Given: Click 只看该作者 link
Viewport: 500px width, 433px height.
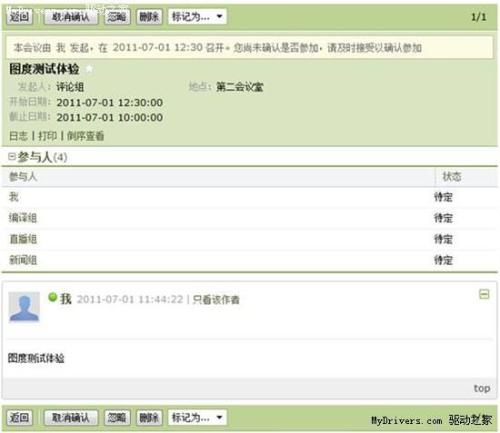Looking at the screenshot, I should pyautogui.click(x=216, y=299).
